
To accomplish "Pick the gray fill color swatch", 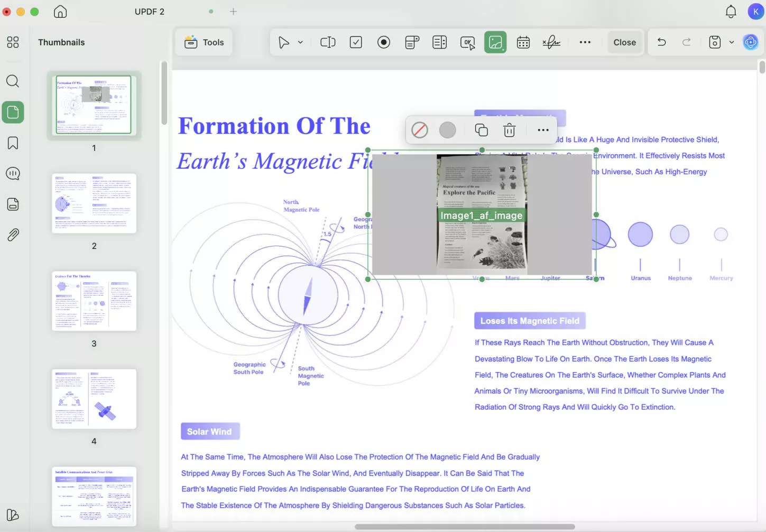I will click(x=447, y=130).
